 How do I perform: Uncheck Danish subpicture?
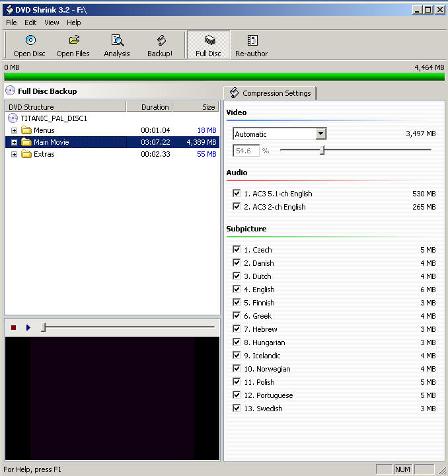(x=237, y=262)
